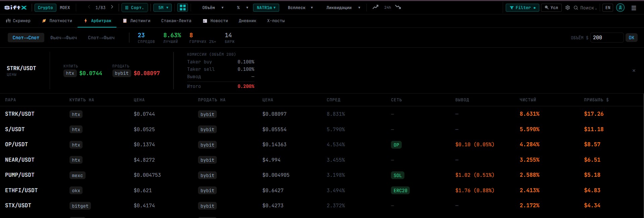Switch to the Листинги tab
This screenshot has height=218, width=644.
point(137,21)
